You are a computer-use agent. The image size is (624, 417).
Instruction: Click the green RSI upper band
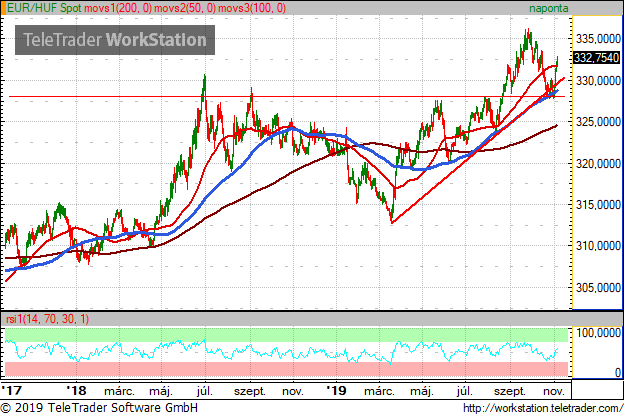pos(286,335)
